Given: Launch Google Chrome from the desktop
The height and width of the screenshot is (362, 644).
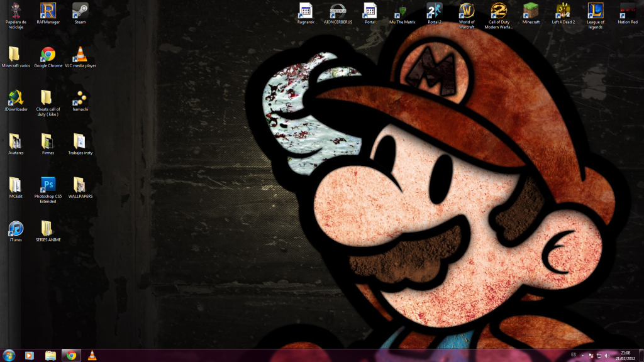Looking at the screenshot, I should tap(48, 55).
